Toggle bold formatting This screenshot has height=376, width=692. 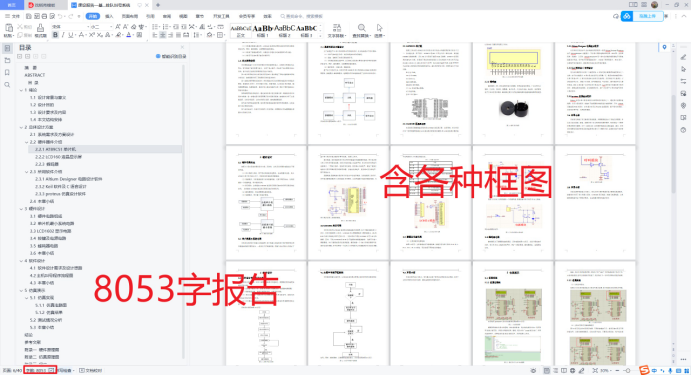click(x=55, y=35)
